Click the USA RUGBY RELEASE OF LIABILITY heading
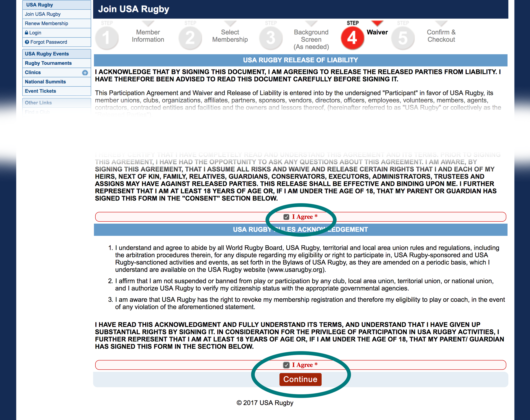 pyautogui.click(x=300, y=60)
